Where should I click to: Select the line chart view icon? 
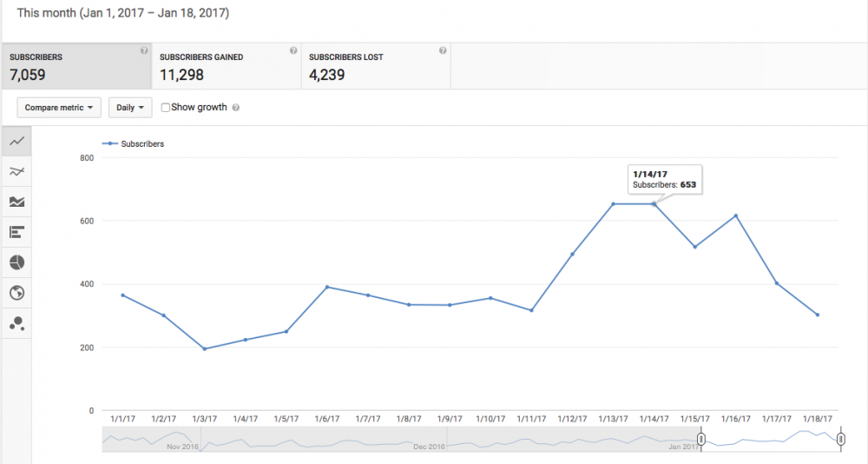(x=16, y=142)
